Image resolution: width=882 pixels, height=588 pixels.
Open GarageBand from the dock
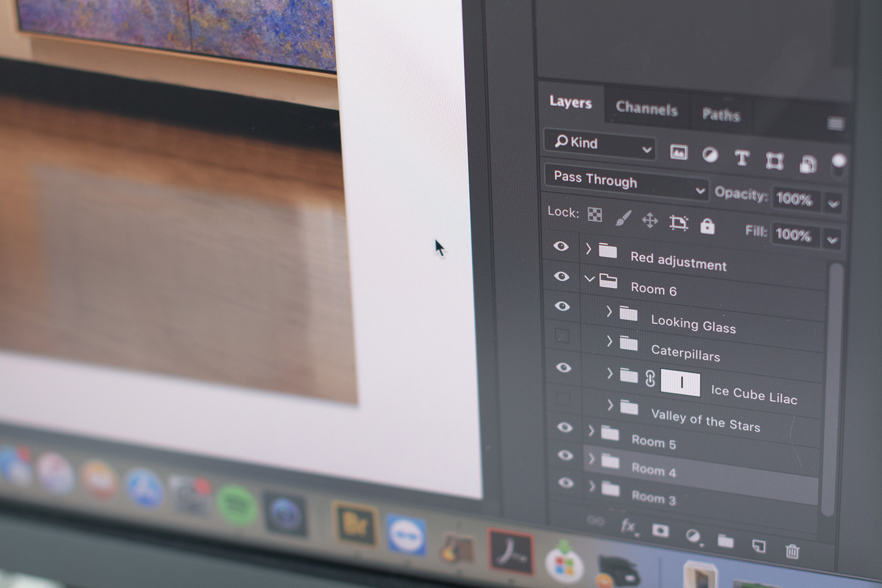pos(457,549)
